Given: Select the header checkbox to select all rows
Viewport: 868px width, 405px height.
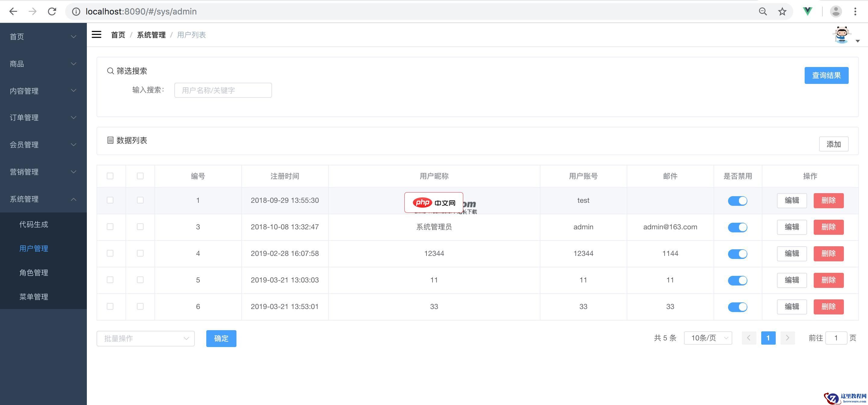Looking at the screenshot, I should [110, 176].
